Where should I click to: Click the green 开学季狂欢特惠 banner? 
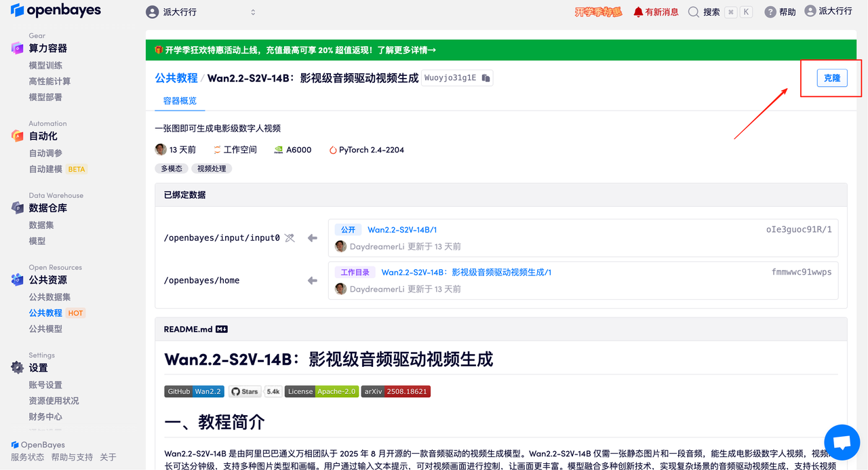point(501,50)
